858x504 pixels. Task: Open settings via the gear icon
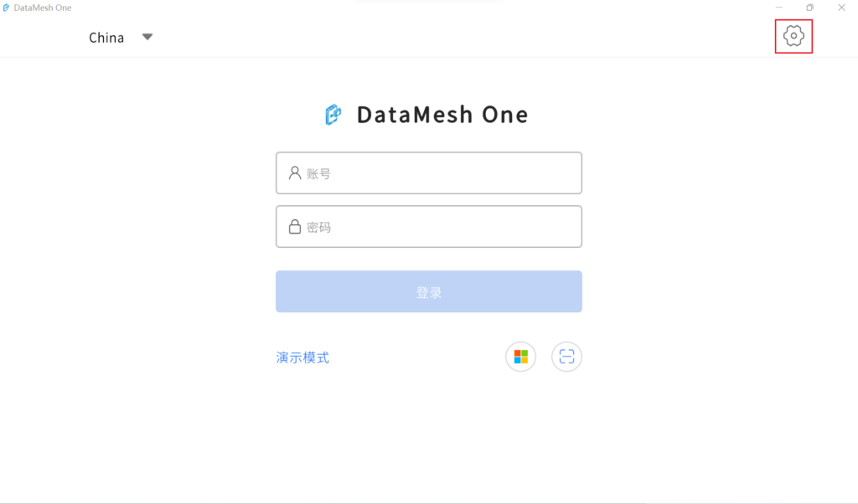pos(793,36)
